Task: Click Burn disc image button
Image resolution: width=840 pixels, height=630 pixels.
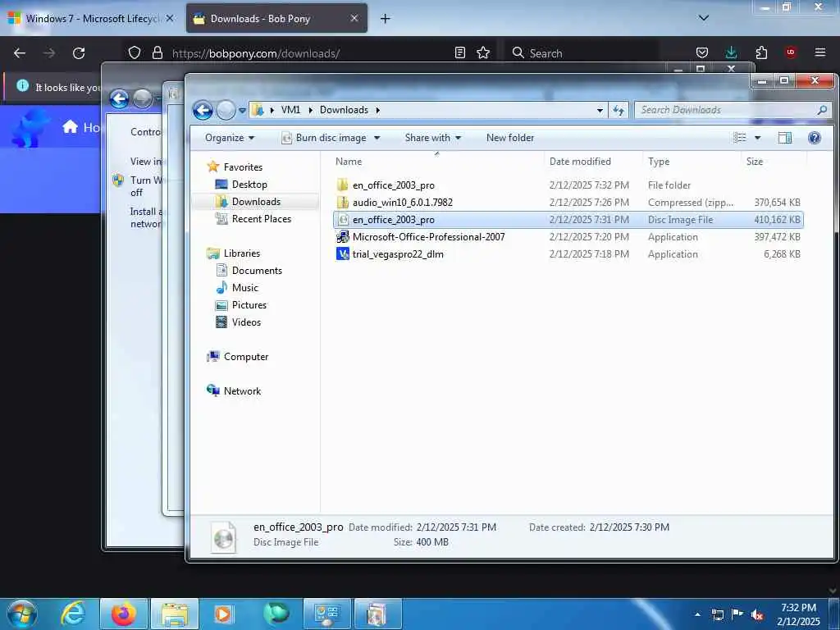Action: pos(325,138)
